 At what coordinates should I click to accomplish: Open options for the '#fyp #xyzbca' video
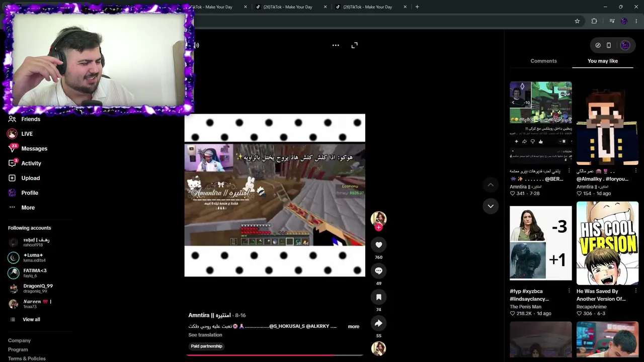569,291
